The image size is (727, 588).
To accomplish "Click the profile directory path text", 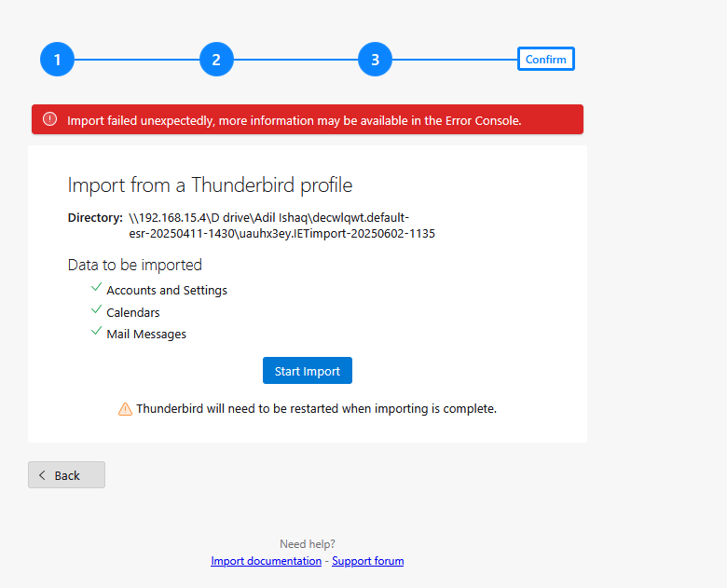I will point(281,226).
